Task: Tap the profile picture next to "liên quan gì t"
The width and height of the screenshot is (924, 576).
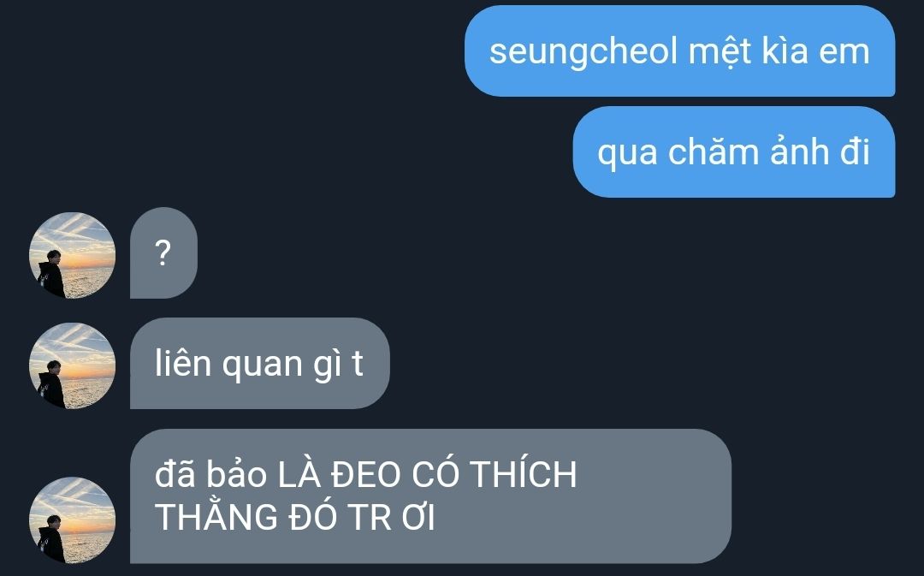Action: click(x=73, y=365)
